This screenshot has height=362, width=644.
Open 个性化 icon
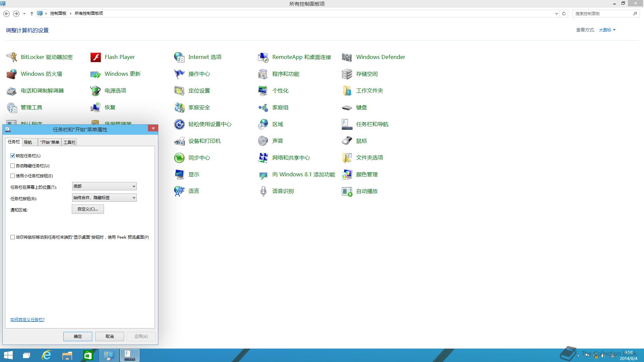click(263, 91)
